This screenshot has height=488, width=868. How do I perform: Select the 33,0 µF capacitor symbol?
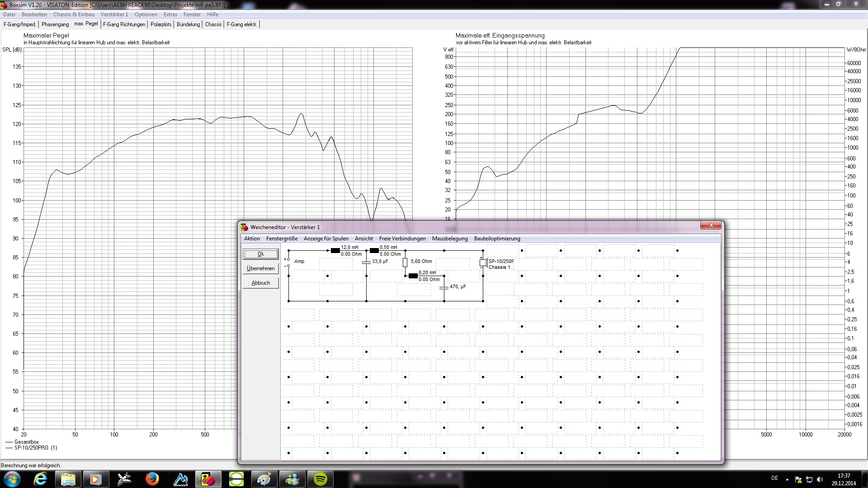(x=366, y=262)
